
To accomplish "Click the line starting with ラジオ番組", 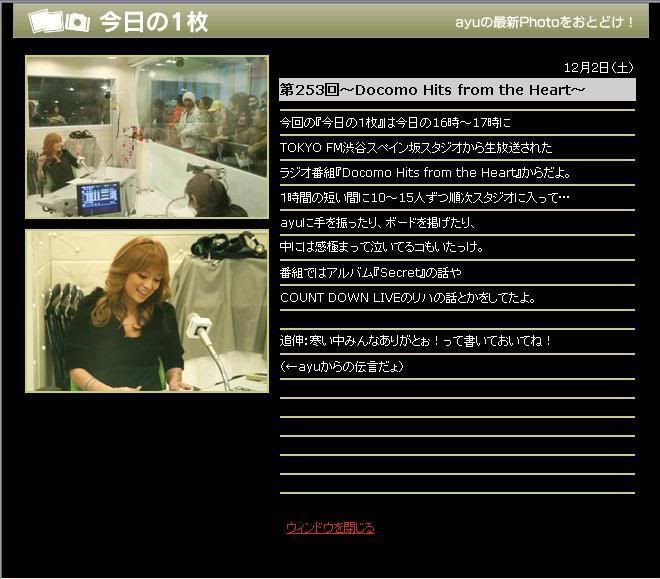I will tap(425, 172).
